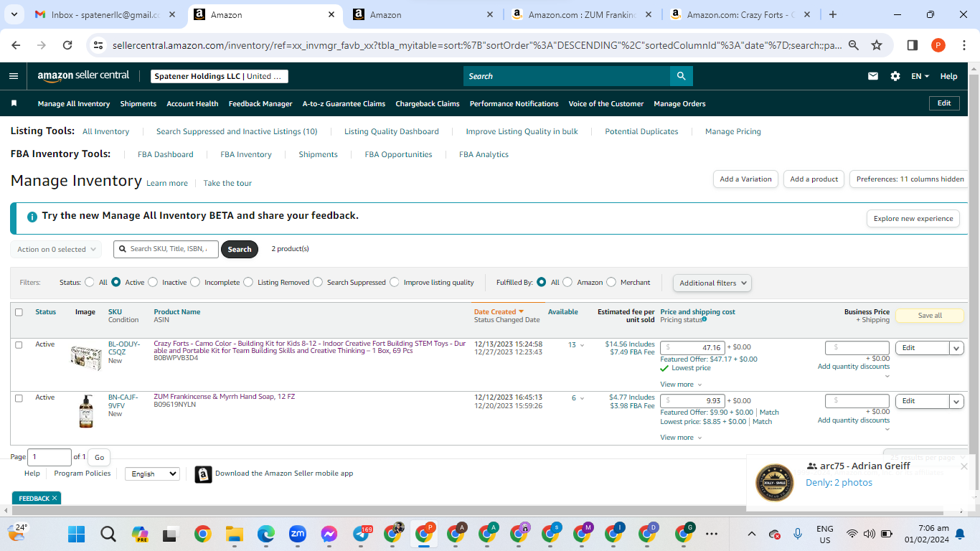The height and width of the screenshot is (551, 980).
Task: Open the FBA Dashboard link
Action: pos(166,154)
